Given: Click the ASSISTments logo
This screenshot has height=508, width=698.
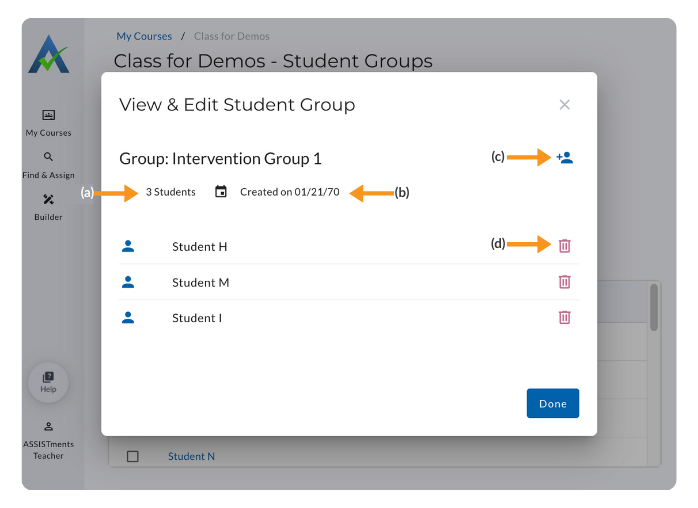Looking at the screenshot, I should (48, 56).
